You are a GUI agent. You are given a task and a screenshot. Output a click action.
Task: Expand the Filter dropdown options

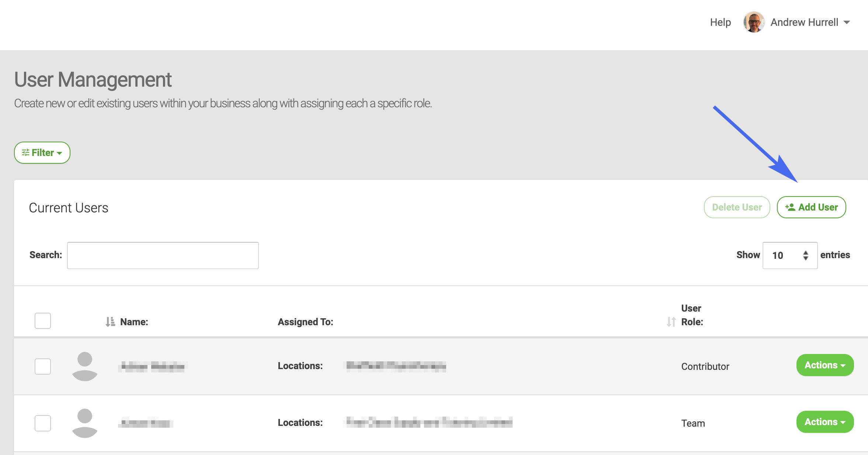pyautogui.click(x=42, y=152)
